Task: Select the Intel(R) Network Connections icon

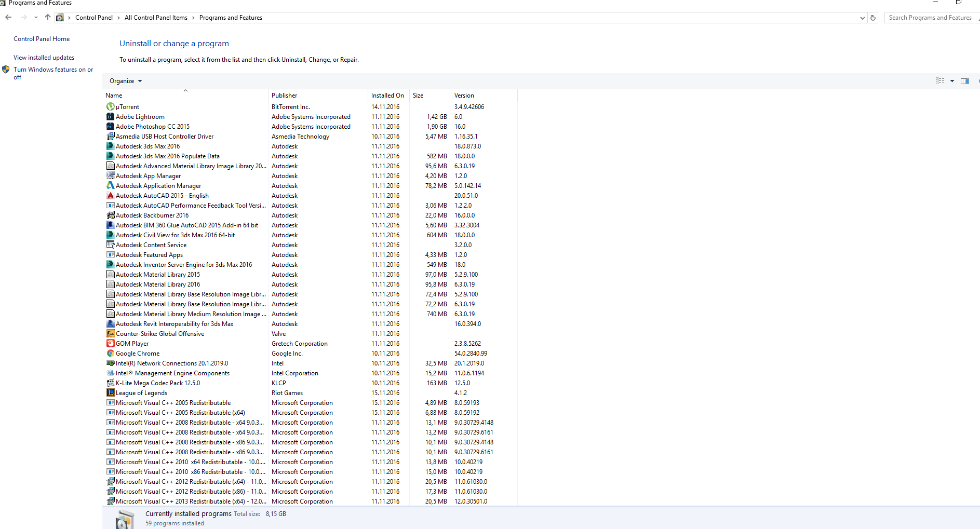Action: coord(110,363)
